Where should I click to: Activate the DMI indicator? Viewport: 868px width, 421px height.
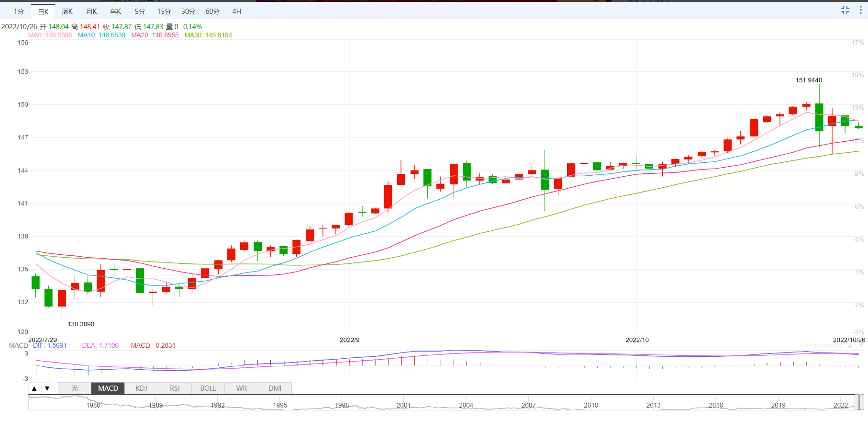275,388
